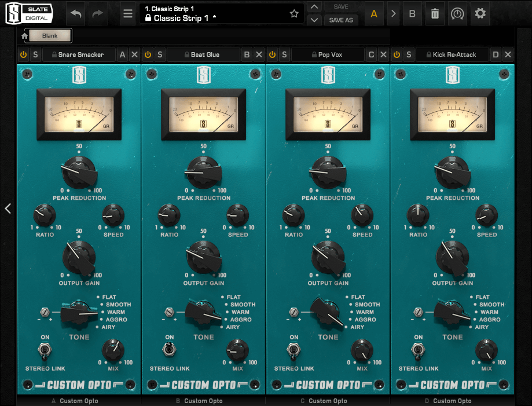This screenshot has height=406, width=532.
Task: Toggle power of the Beat Glue module
Action: [148, 54]
